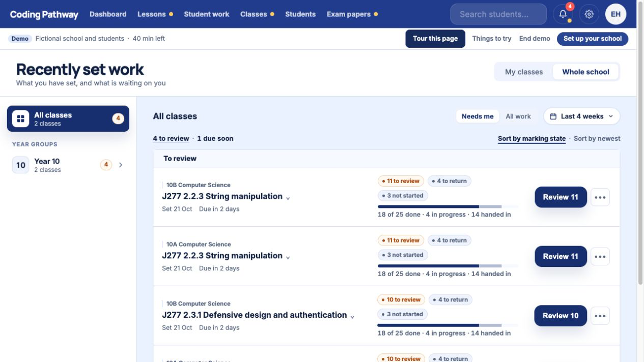The height and width of the screenshot is (362, 644).
Task: Click Set up your school
Action: [x=593, y=39]
